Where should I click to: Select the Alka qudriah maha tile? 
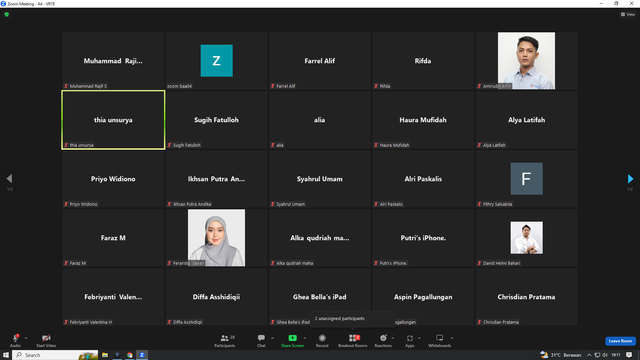coord(320,238)
